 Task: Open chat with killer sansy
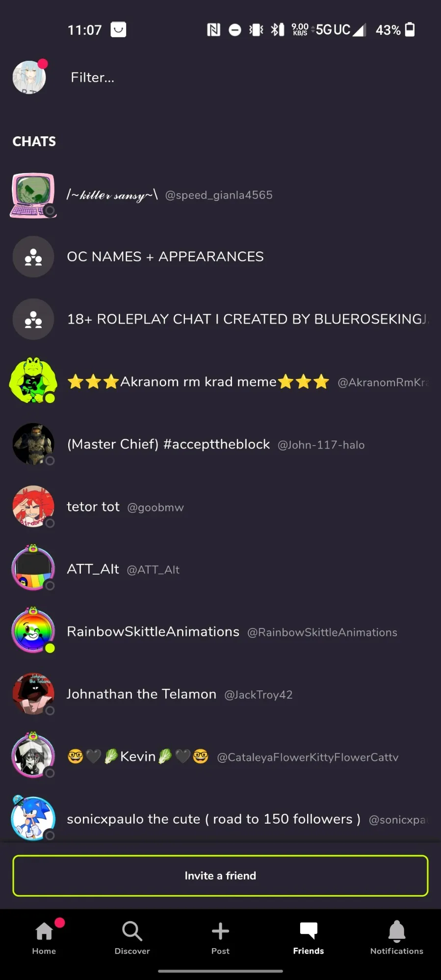[x=220, y=195]
